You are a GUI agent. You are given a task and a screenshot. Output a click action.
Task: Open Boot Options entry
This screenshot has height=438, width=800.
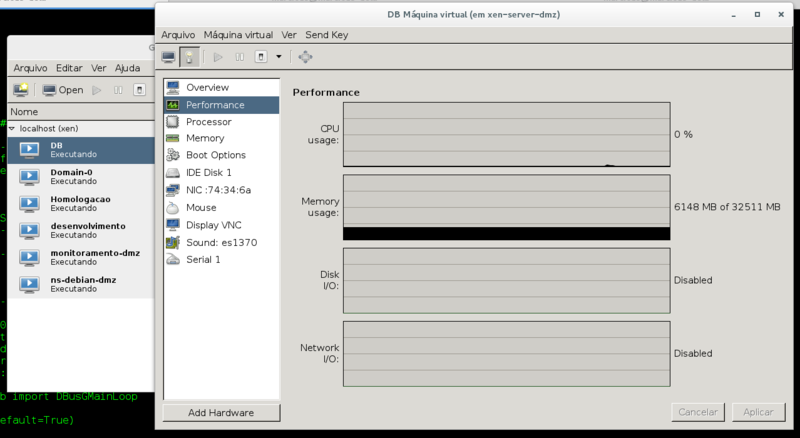pyautogui.click(x=221, y=155)
